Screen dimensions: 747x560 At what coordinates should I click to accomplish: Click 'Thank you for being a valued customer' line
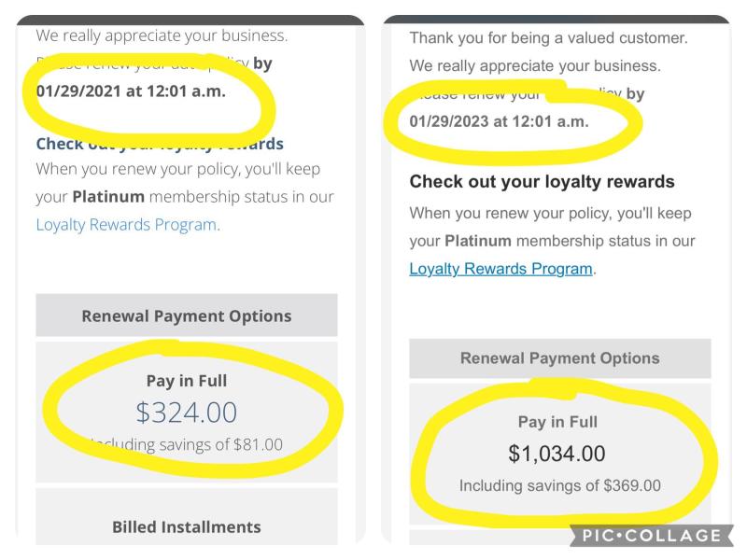point(548,37)
